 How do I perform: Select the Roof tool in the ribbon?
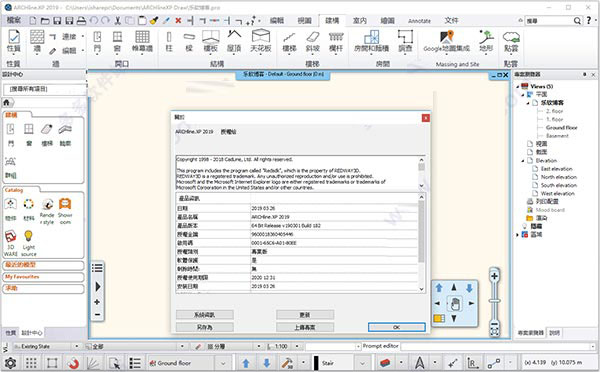[x=234, y=41]
